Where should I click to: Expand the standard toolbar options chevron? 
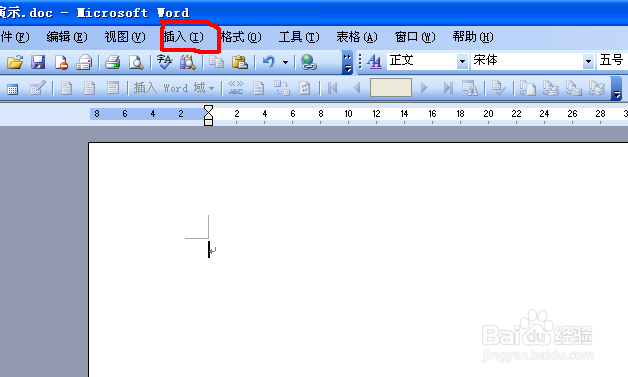coord(347,62)
